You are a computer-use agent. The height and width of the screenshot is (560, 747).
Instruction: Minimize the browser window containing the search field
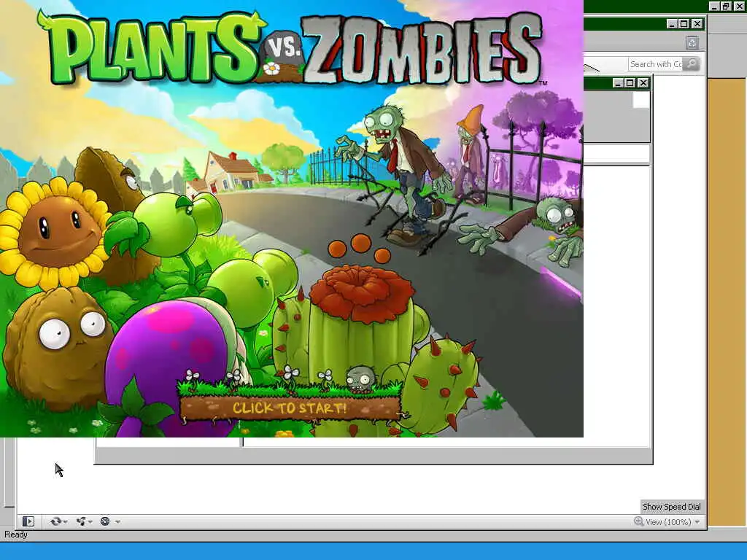[672, 24]
